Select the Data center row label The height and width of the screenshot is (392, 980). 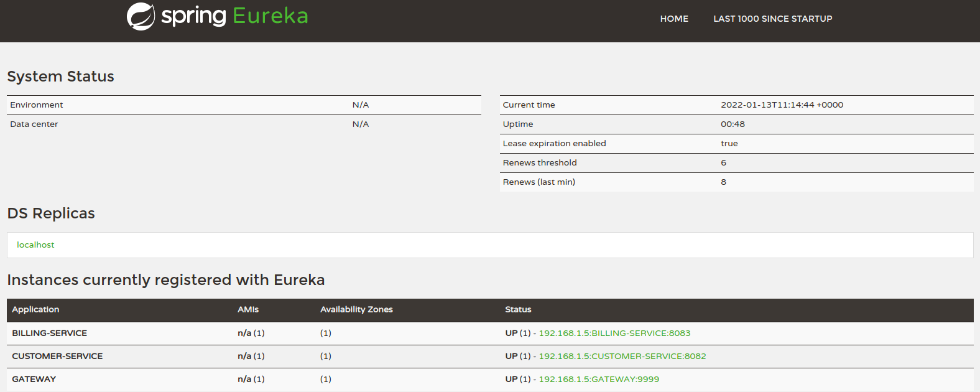(x=34, y=124)
